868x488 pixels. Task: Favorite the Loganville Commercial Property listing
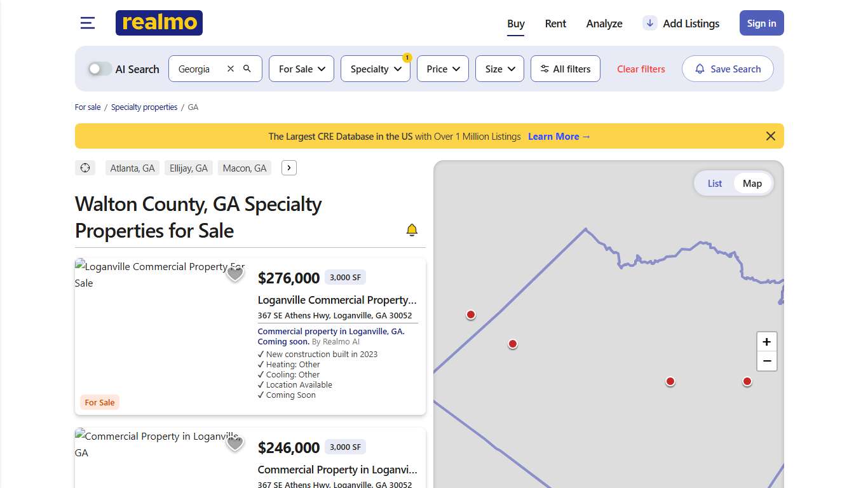tap(234, 273)
